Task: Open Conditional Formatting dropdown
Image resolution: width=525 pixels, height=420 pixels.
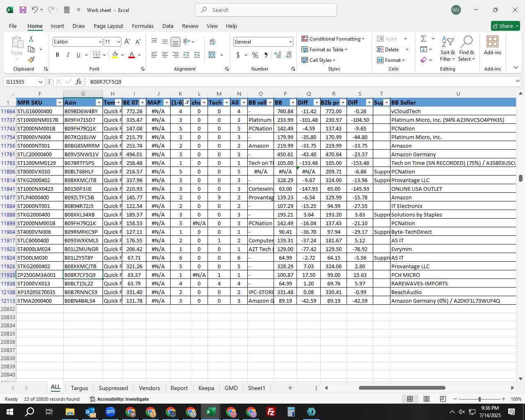Action: click(x=333, y=39)
